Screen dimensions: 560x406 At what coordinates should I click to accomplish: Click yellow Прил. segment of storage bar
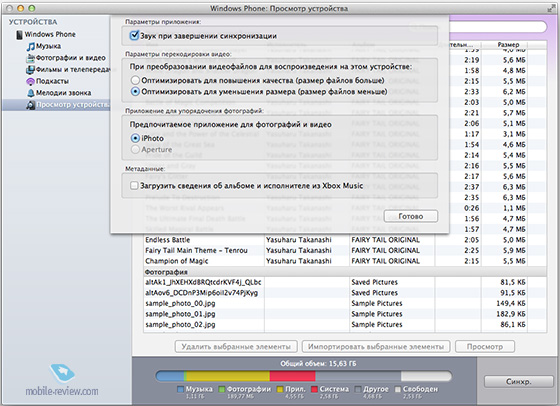tap(228, 376)
